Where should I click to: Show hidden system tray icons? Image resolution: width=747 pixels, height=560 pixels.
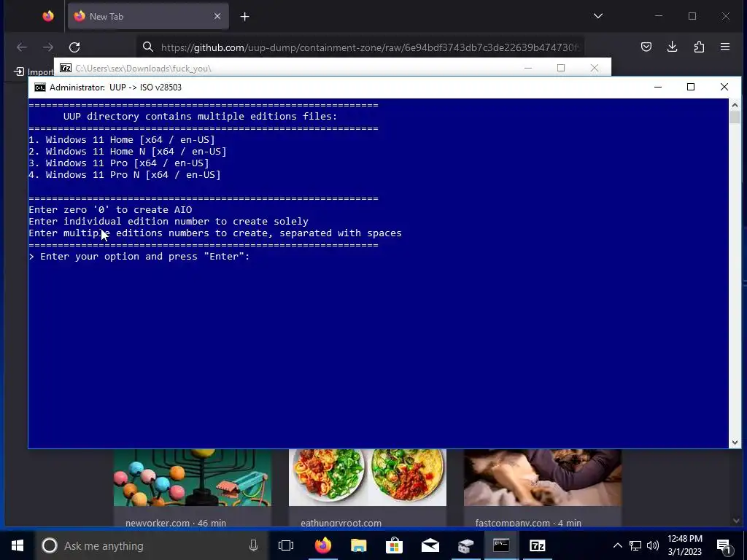point(617,545)
